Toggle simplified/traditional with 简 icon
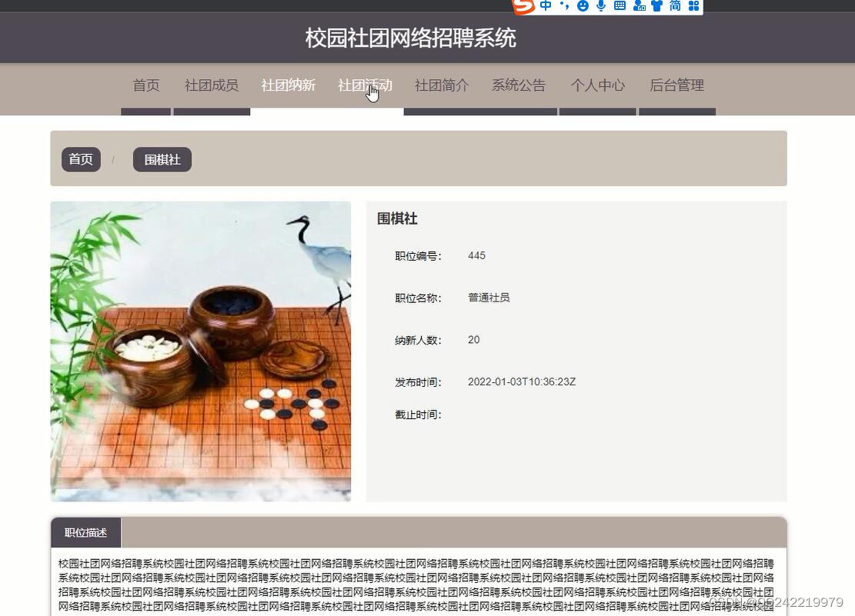This screenshot has width=855, height=616. 676,7
